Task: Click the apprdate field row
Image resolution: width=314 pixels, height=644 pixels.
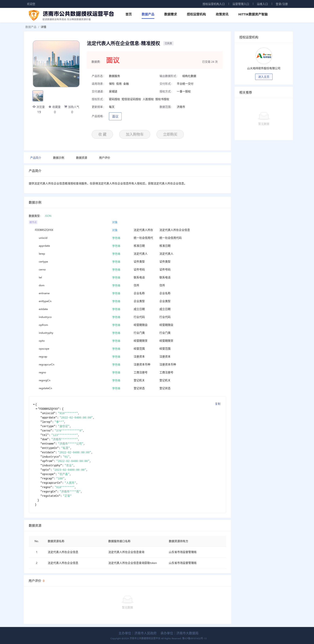Action: (x=127, y=246)
